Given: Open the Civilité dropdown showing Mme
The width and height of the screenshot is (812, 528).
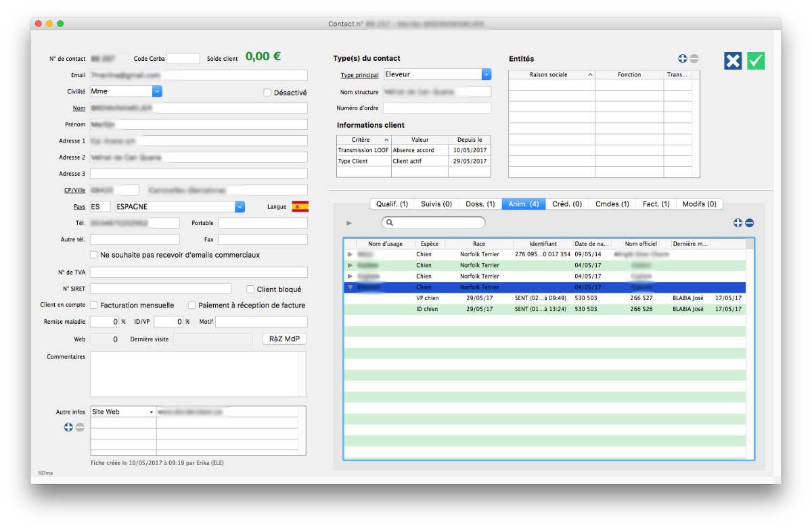Looking at the screenshot, I should click(126, 91).
